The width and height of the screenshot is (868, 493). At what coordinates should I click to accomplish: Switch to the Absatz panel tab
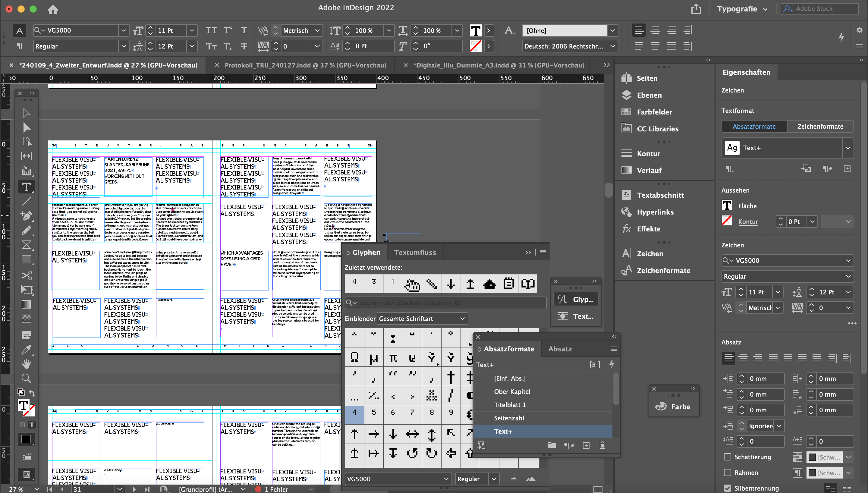point(560,349)
